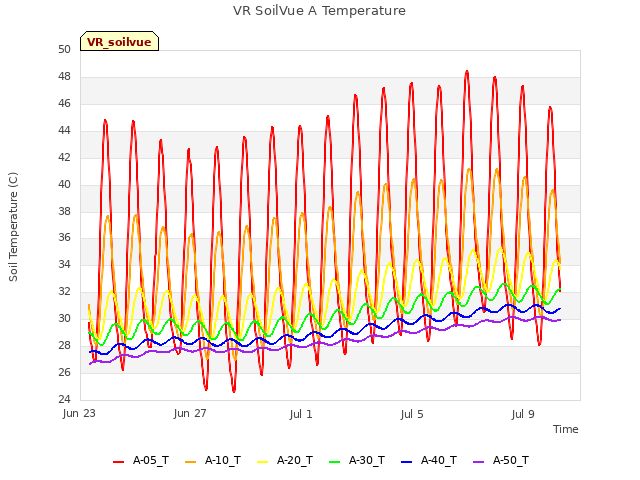The height and width of the screenshot is (480, 640).
Task: Click the A-40_T blue legend swatch
Action: [x=407, y=462]
